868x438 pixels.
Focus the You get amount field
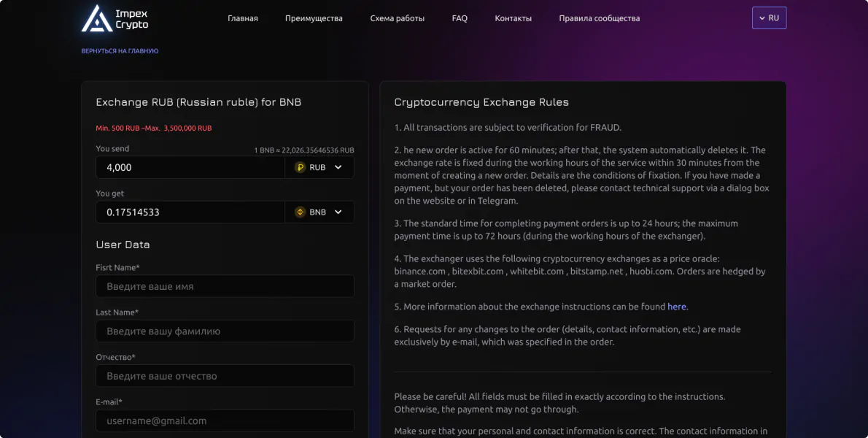[190, 212]
